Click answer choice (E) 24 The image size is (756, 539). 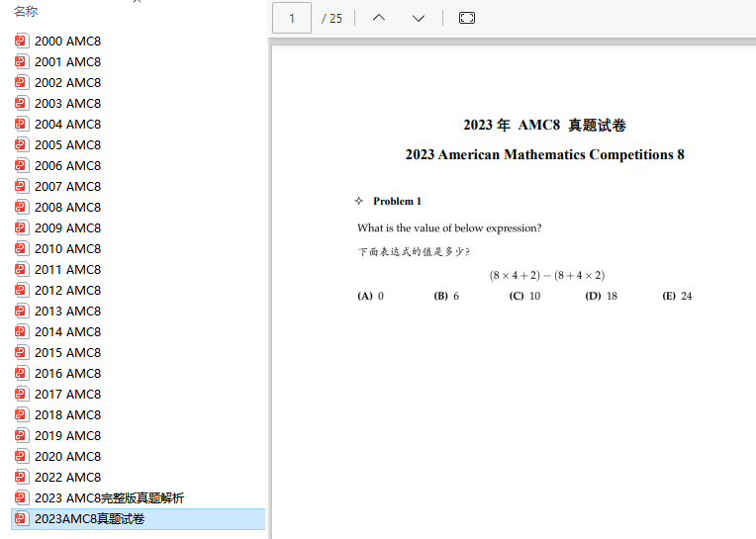(x=677, y=296)
